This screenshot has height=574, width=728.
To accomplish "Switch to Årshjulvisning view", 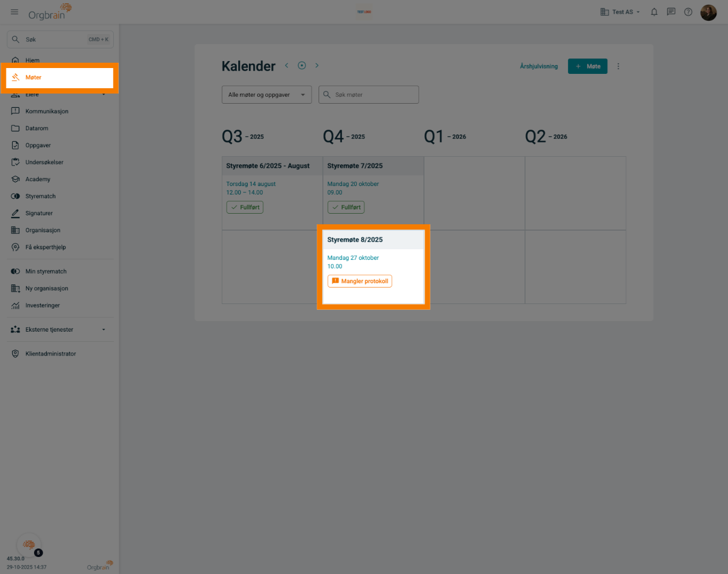I will [539, 66].
